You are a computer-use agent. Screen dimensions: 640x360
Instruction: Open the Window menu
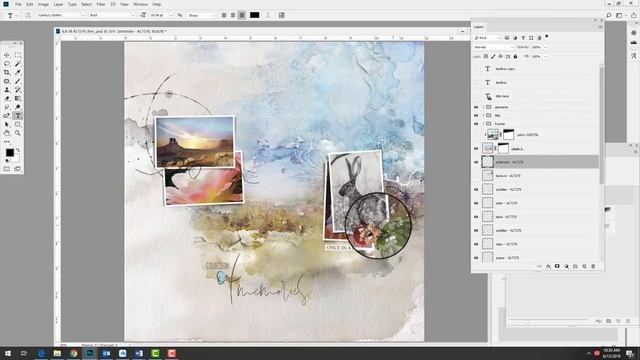(x=140, y=4)
